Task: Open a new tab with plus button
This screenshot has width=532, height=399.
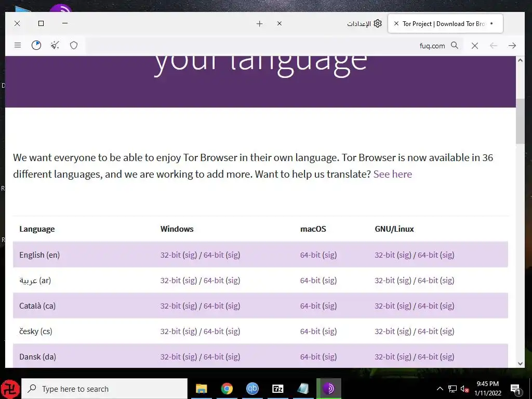Action: pos(260,23)
